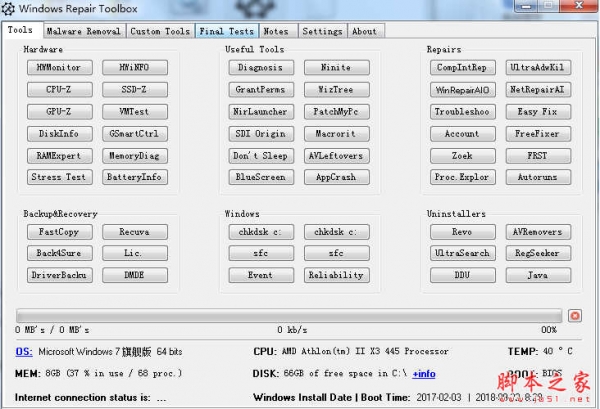Click the Easy Fix button
Image resolution: width=600 pixels, height=409 pixels.
538,112
